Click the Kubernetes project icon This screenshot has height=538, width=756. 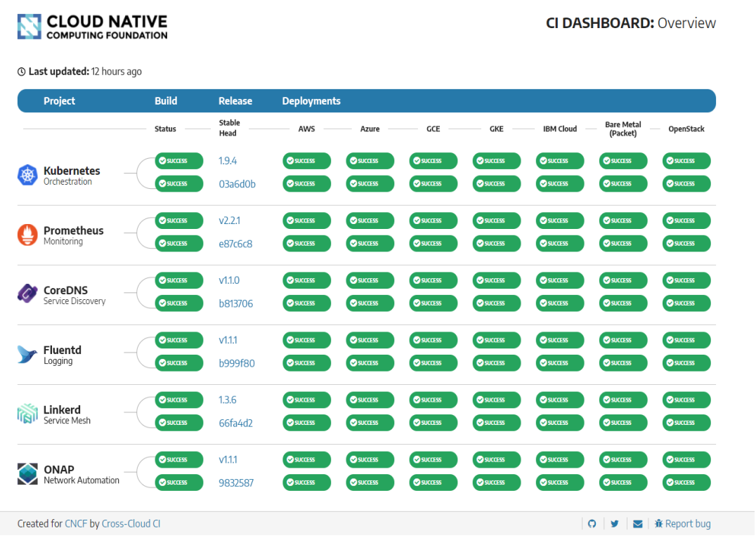tap(27, 175)
